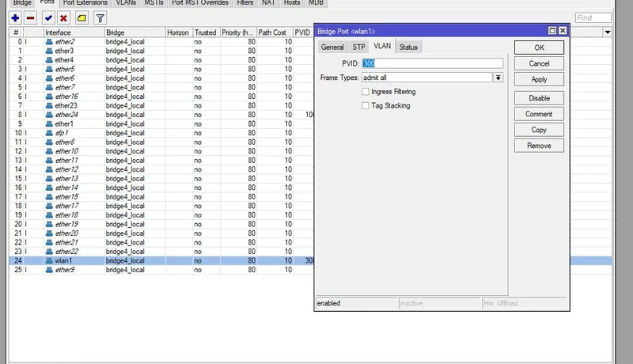Click the PVID input field
The image size is (633, 364).
432,63
